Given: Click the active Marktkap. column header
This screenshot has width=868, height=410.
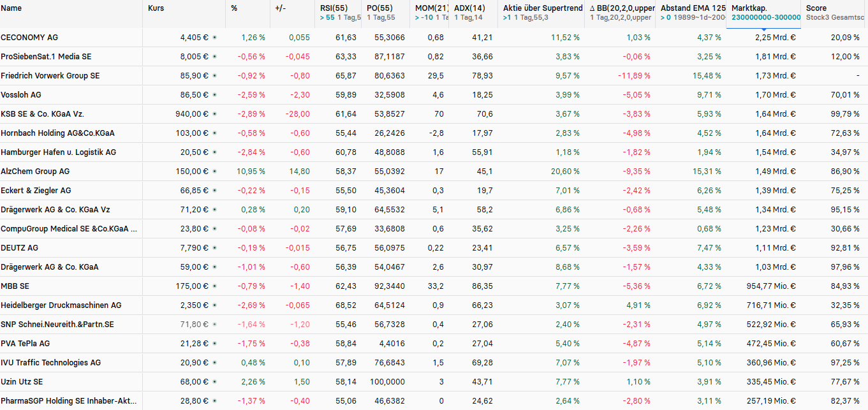Looking at the screenshot, I should [x=751, y=8].
